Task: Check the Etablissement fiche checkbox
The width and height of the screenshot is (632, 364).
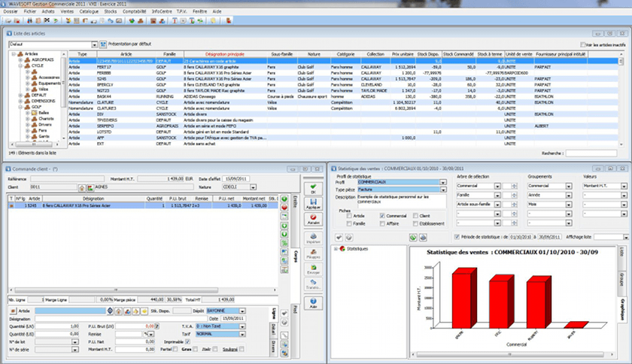Action: [x=415, y=223]
